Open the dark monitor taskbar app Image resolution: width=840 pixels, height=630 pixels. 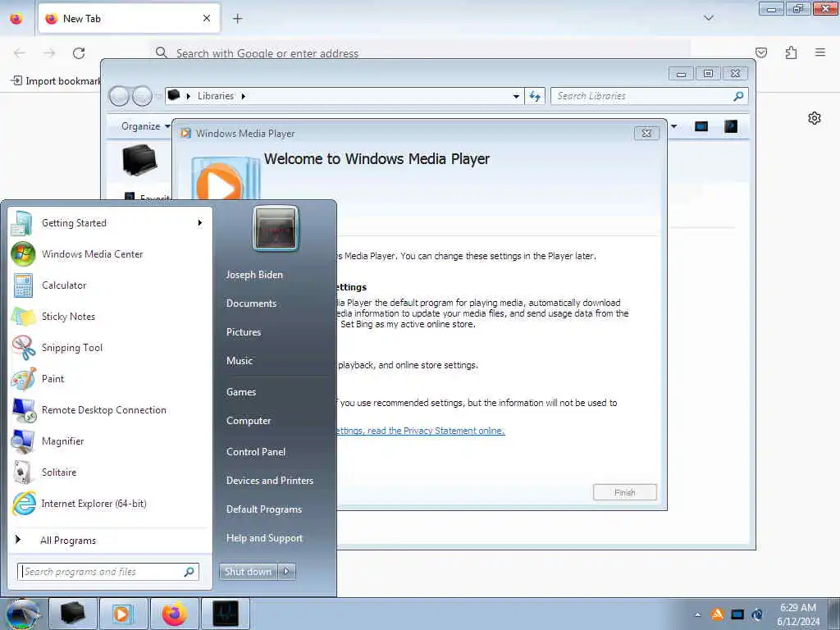click(225, 614)
